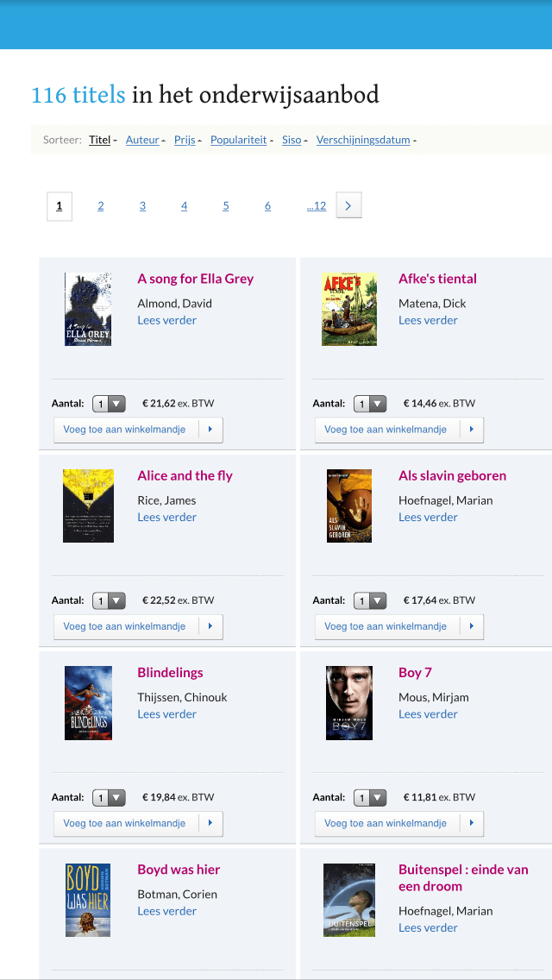
Task: Open Lees verder for Boyd was hier
Action: (x=166, y=911)
